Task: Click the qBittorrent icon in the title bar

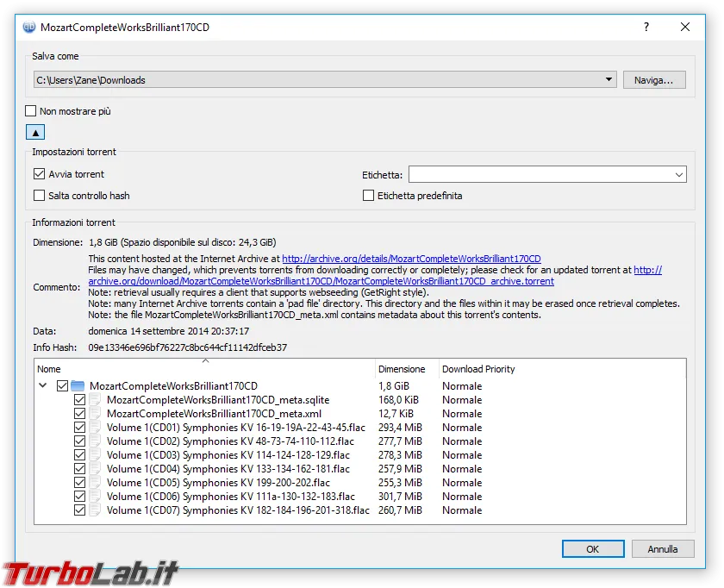Action: [29, 28]
